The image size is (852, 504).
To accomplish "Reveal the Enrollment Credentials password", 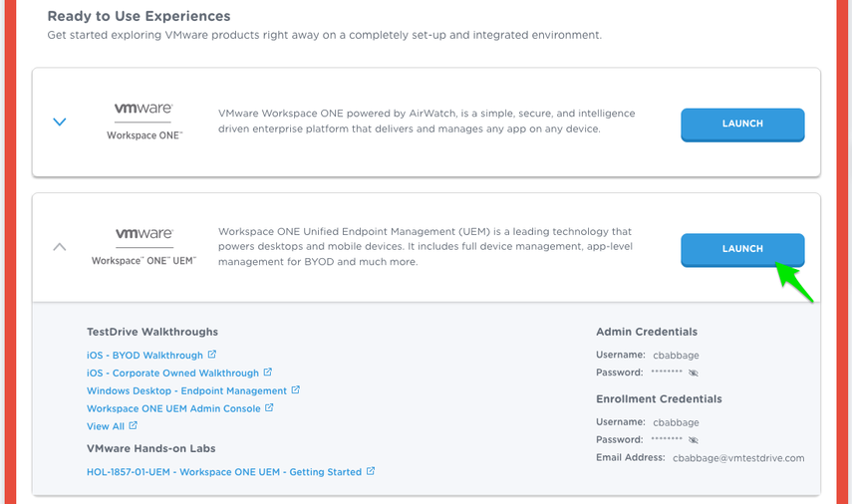I will (694, 439).
